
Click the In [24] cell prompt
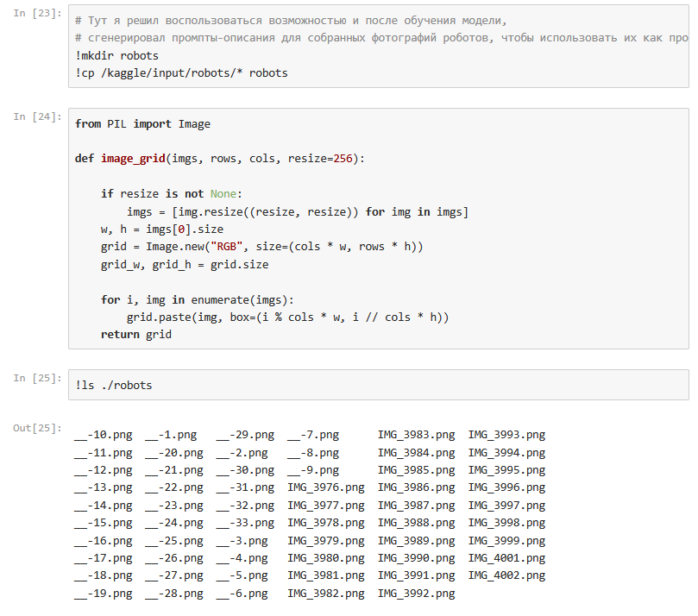point(36,116)
